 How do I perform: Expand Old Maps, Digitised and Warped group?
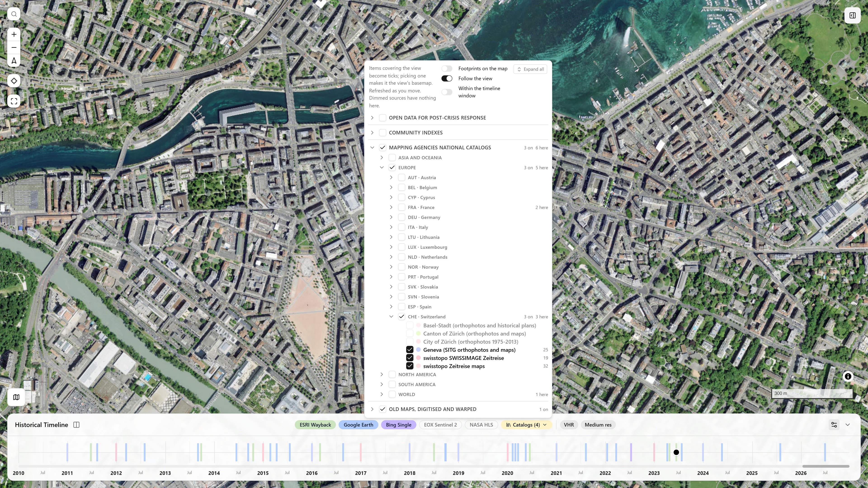point(372,409)
